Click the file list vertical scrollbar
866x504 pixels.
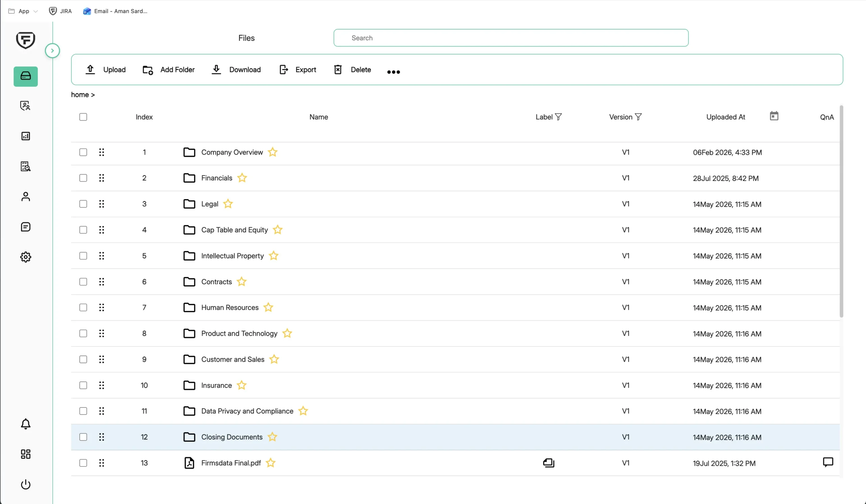(x=841, y=211)
